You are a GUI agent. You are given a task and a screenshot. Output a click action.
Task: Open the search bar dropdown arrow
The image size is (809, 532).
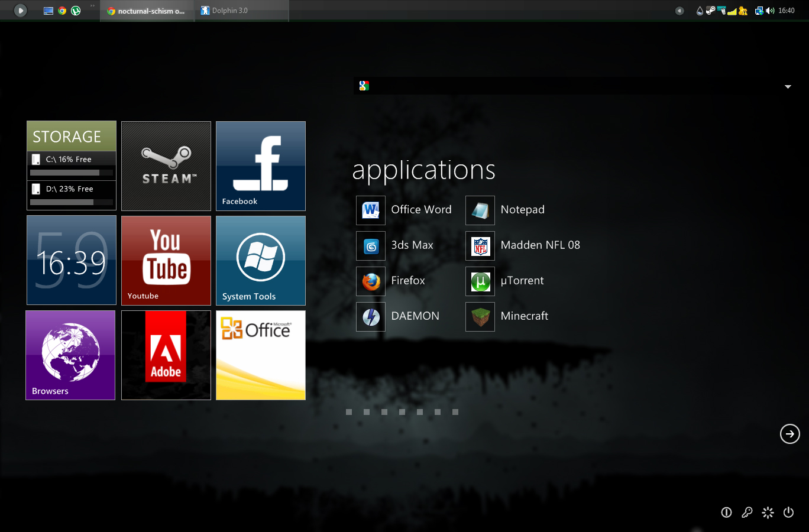coord(788,87)
